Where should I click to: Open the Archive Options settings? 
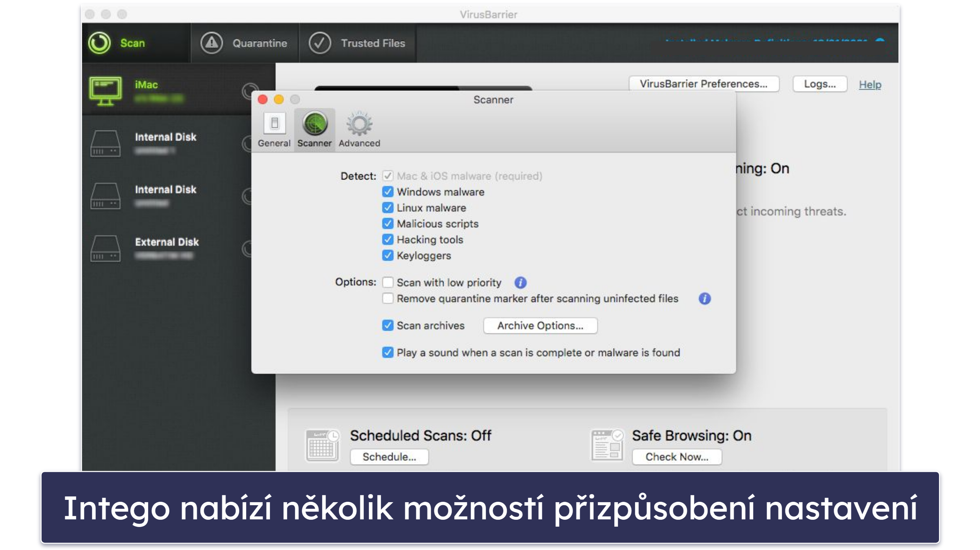pos(538,325)
